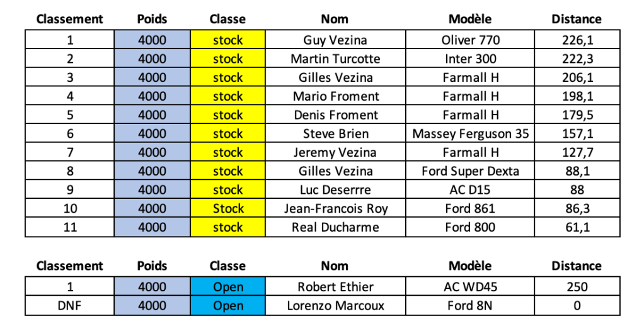Select the Ford 861 model cell
644x331 pixels.
click(470, 209)
